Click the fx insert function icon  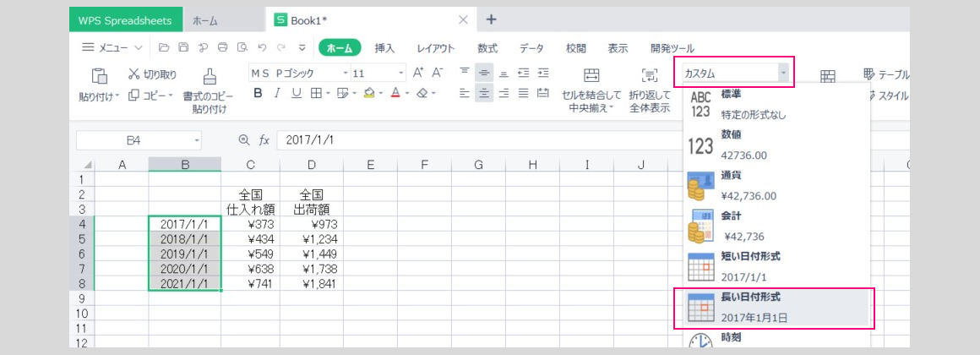pos(264,140)
